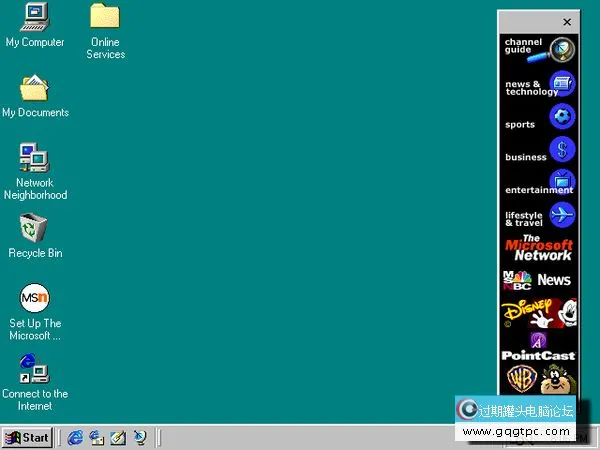Open the MSNBC News channel
The height and width of the screenshot is (450, 600).
click(x=539, y=281)
